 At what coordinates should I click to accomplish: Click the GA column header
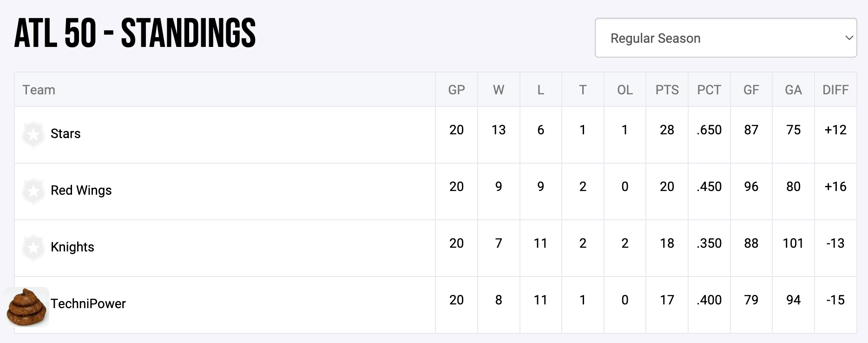pyautogui.click(x=793, y=90)
